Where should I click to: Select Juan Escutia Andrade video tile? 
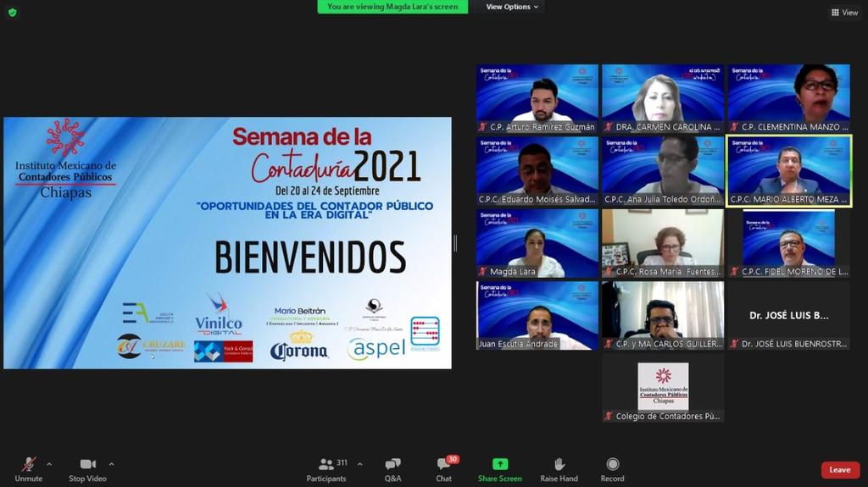pos(537,316)
